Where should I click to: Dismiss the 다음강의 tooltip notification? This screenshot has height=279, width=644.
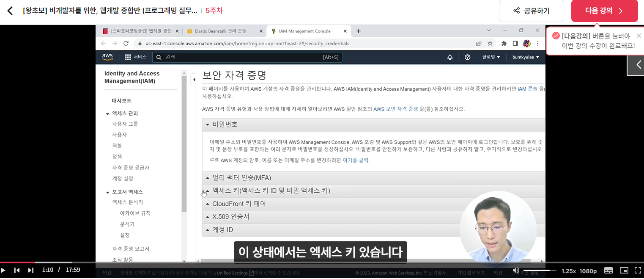639,36
